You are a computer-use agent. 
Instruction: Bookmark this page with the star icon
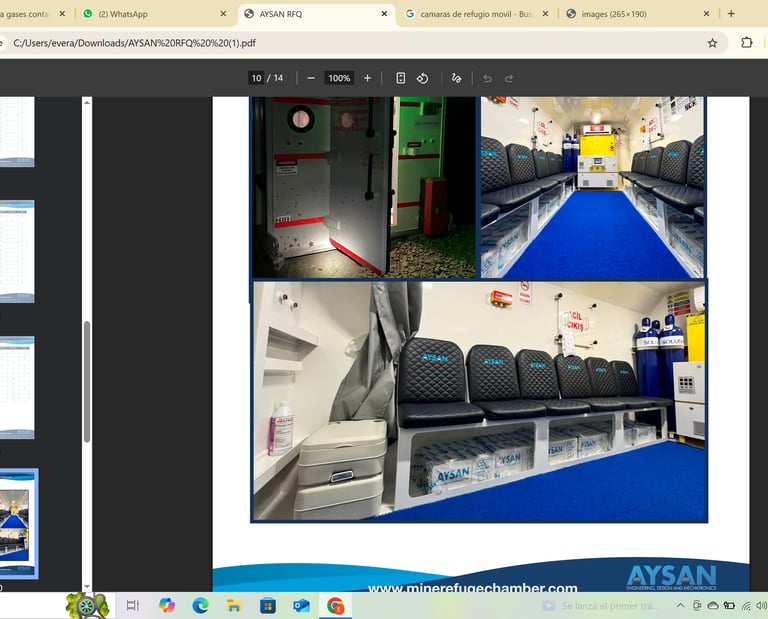click(x=712, y=43)
